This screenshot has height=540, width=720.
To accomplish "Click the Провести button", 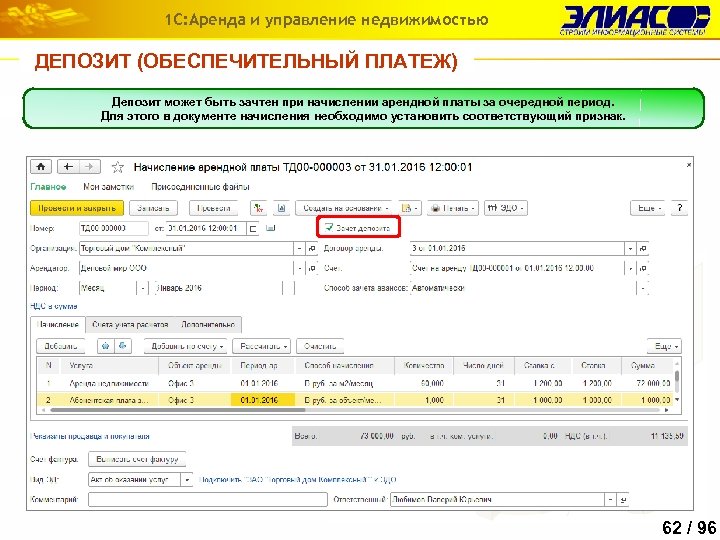I will (x=214, y=208).
